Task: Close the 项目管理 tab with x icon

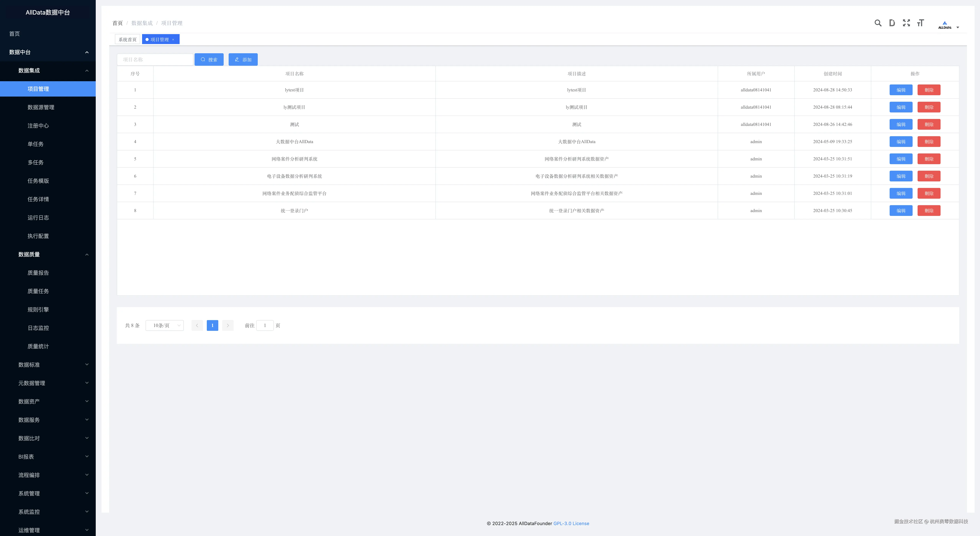Action: 173,40
